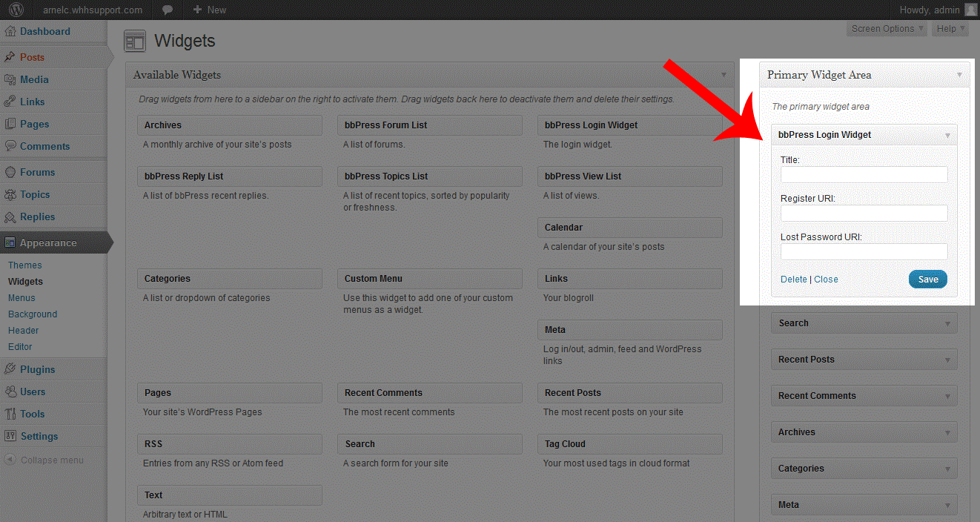980x522 pixels.
Task: Open the Screen Options dropdown
Action: pos(887,29)
